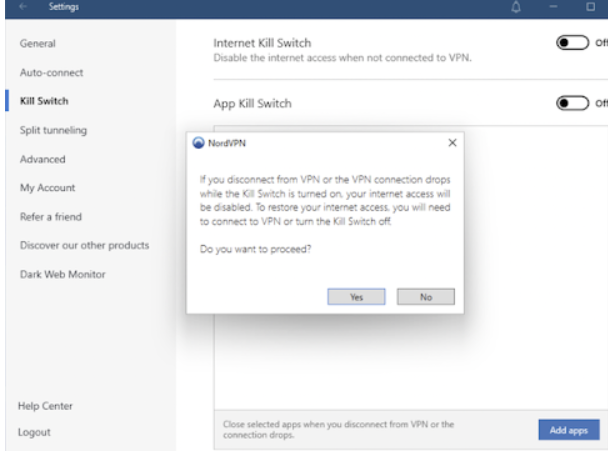Go back using the Settings back arrow

[23, 6]
